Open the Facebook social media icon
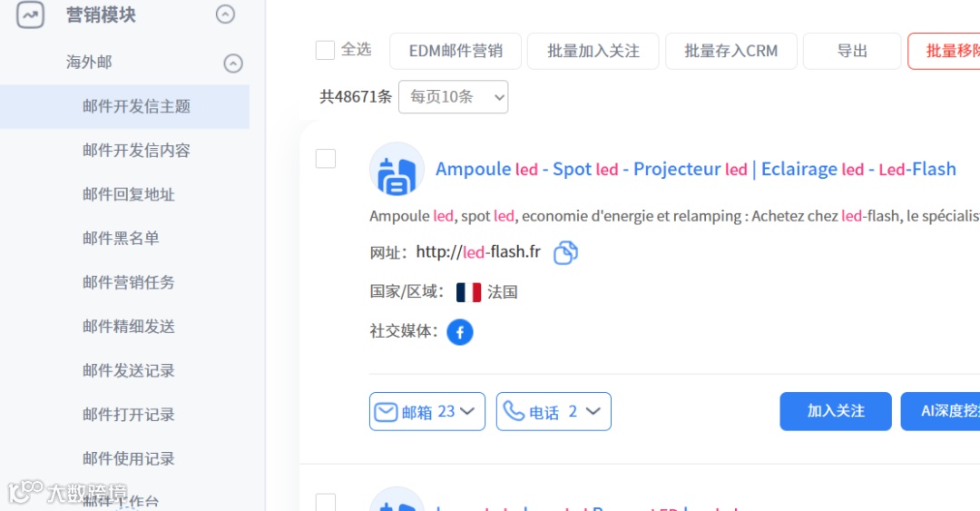 click(x=460, y=332)
